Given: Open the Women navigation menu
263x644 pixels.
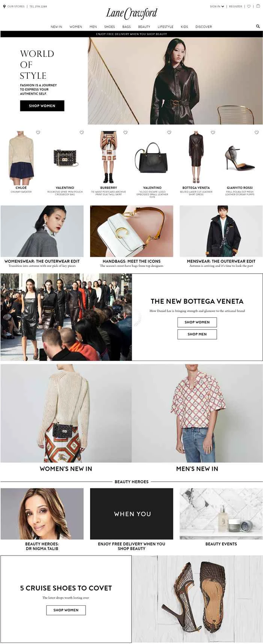Looking at the screenshot, I should click(x=76, y=27).
